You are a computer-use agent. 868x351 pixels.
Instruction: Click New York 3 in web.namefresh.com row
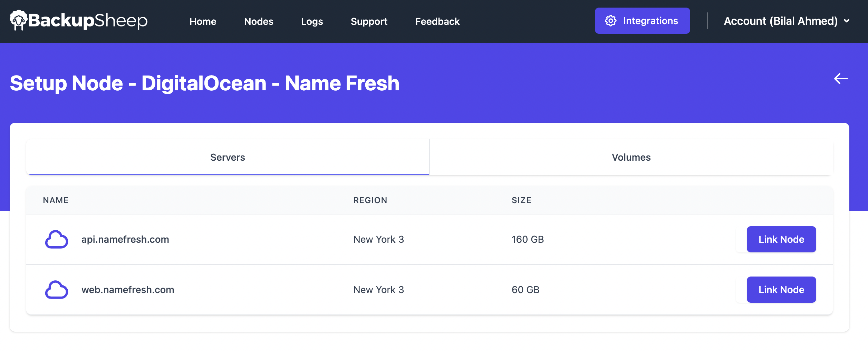pos(378,290)
